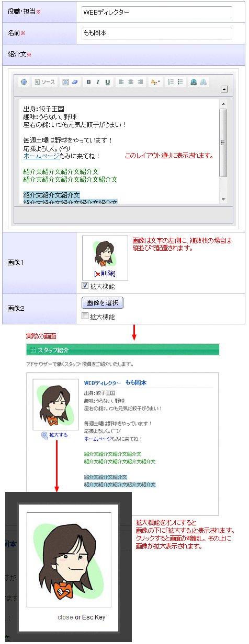249x644 pixels.
Task: Apply underline formatting with U icon
Action: coord(108,82)
